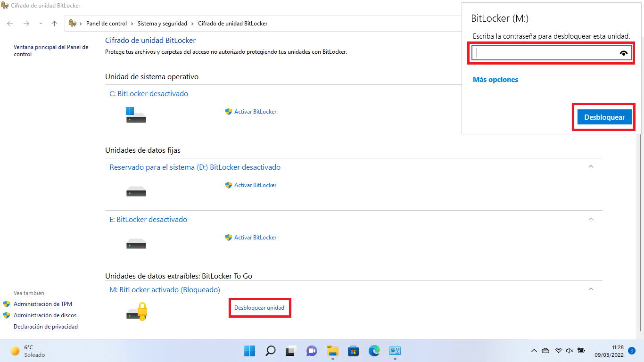Open the recent locations dropdown arrow

coord(41,24)
